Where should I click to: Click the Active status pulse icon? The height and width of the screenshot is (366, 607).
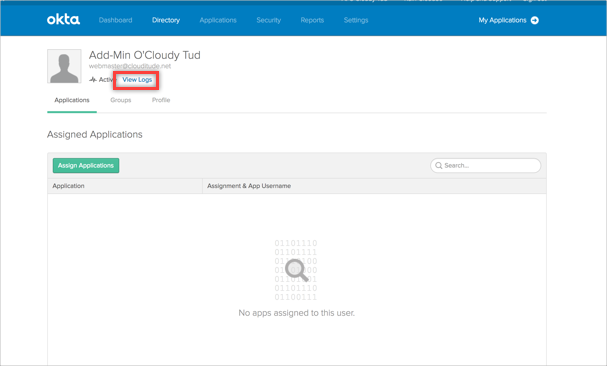click(93, 79)
